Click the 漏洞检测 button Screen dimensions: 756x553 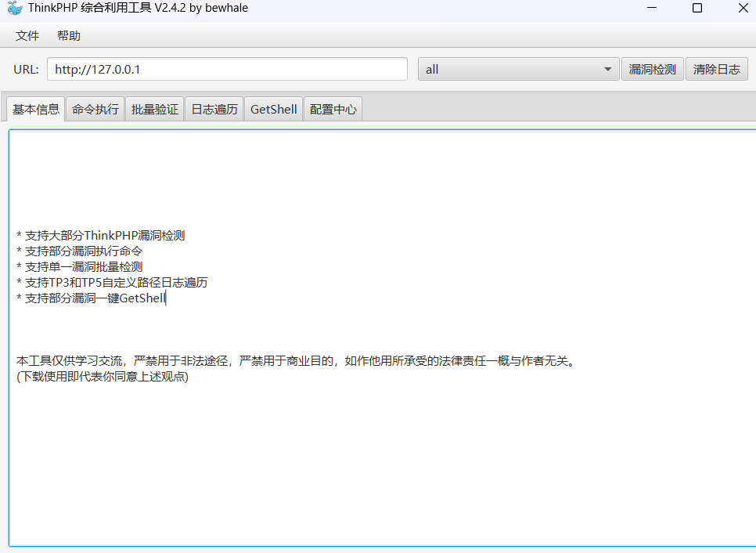click(x=653, y=70)
